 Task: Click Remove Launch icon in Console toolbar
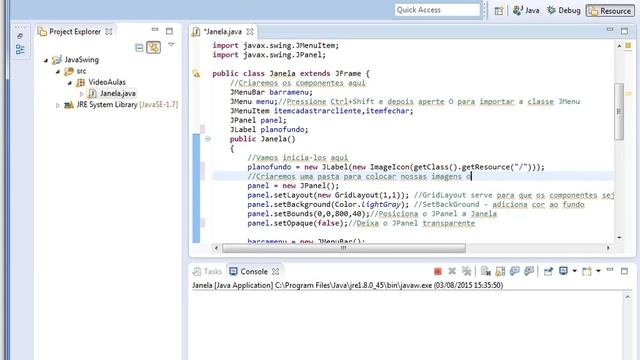(x=452, y=271)
